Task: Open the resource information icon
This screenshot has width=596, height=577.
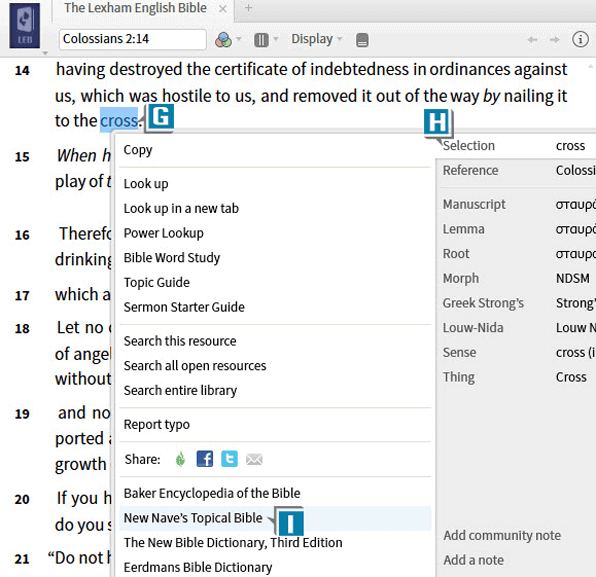Action: pyautogui.click(x=580, y=39)
